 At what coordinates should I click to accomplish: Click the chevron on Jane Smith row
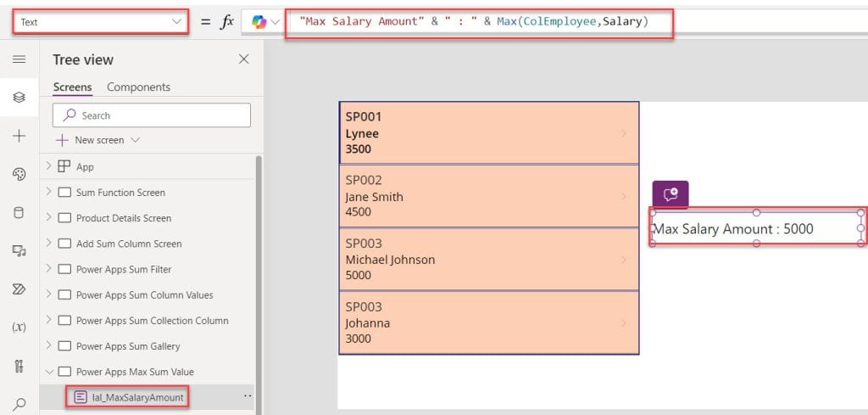coord(624,196)
